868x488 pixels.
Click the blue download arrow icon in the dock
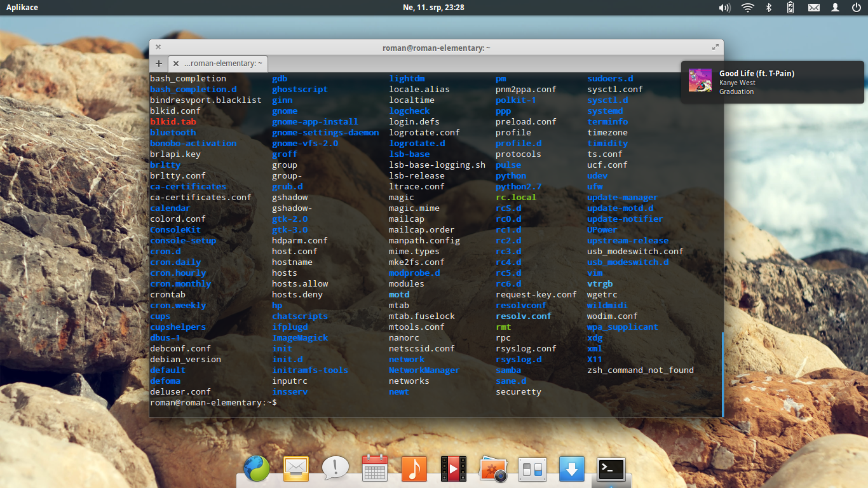[571, 469]
